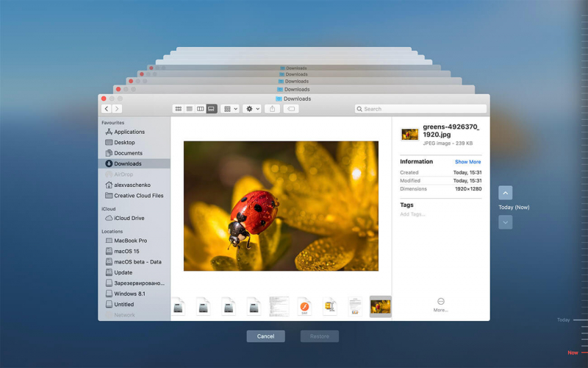The image size is (588, 368).
Task: Switch to list view in toolbar
Action: pyautogui.click(x=189, y=109)
